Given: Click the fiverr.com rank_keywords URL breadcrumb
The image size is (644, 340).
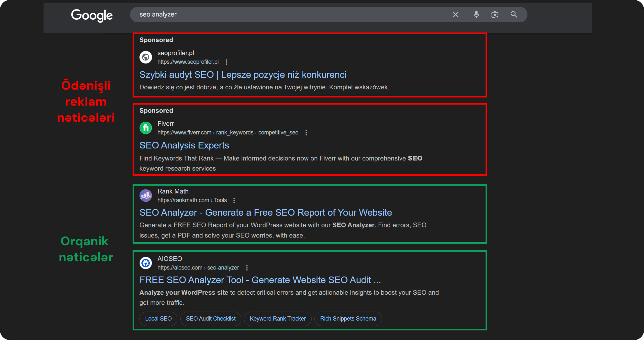Looking at the screenshot, I should click(x=228, y=133).
